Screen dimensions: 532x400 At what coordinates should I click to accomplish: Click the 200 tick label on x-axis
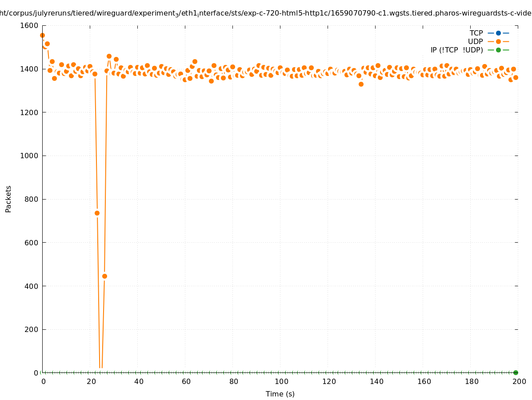pyautogui.click(x=518, y=381)
